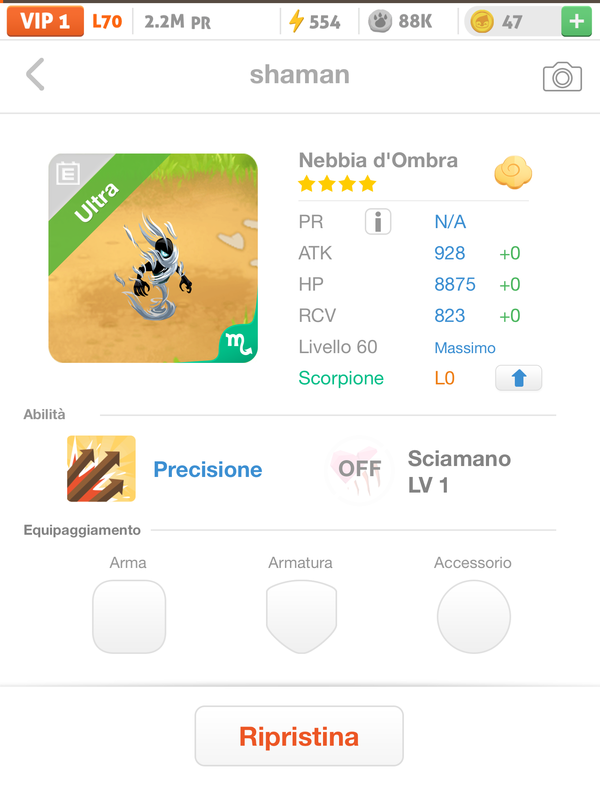
Task: Tap the blue upgrade arrow for Scorpione
Action: (518, 378)
